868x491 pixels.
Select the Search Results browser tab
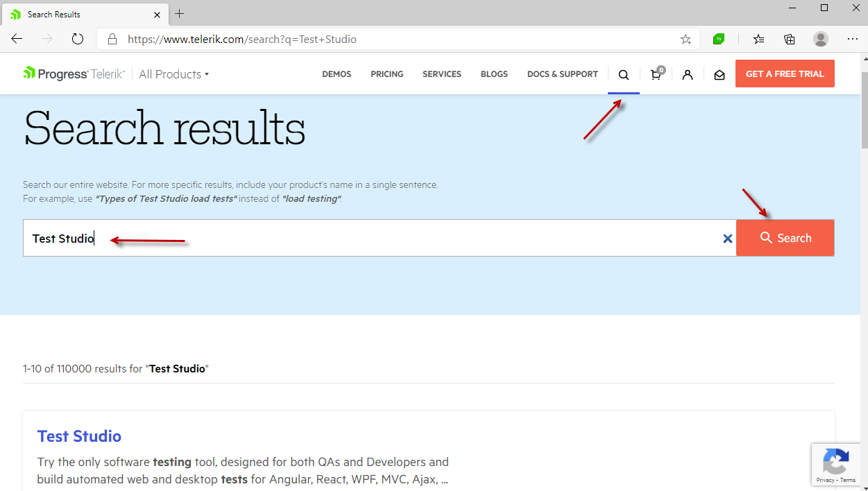[85, 14]
